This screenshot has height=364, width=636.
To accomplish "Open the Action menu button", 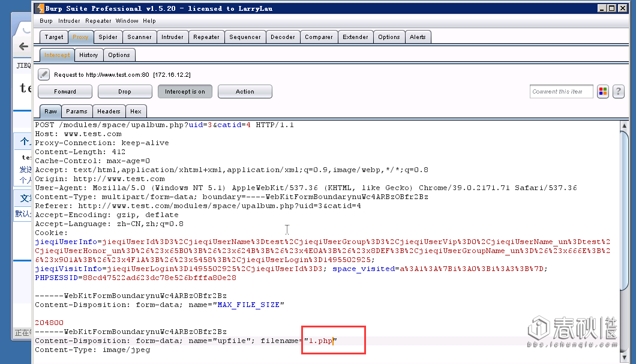I will tap(245, 92).
